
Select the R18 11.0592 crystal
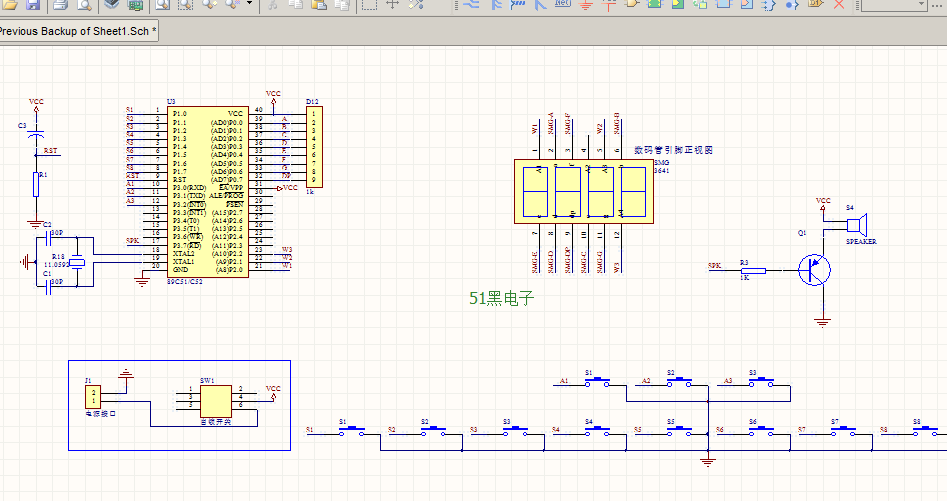77,262
